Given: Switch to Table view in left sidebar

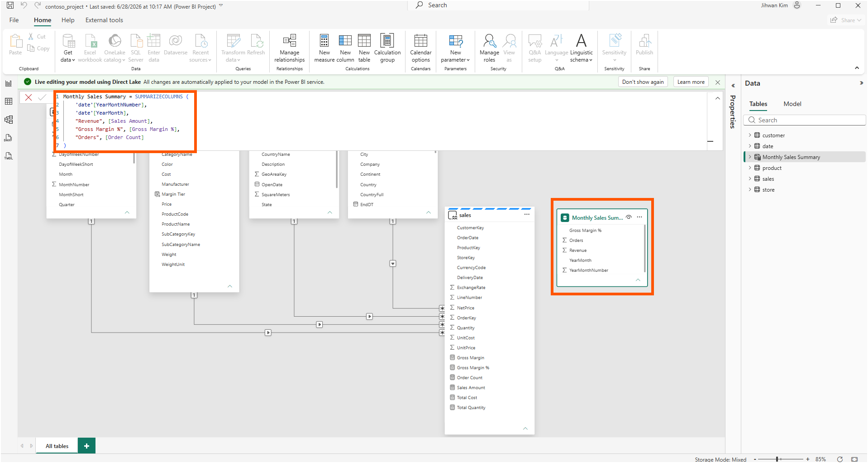Looking at the screenshot, I should click(9, 101).
